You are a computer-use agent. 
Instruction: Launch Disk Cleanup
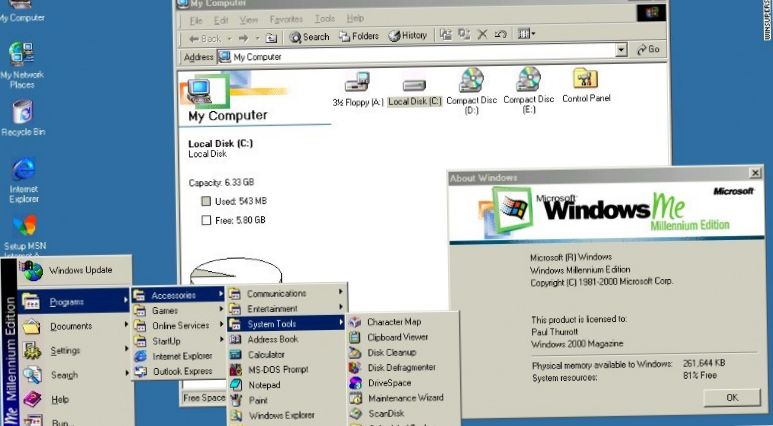pos(403,353)
